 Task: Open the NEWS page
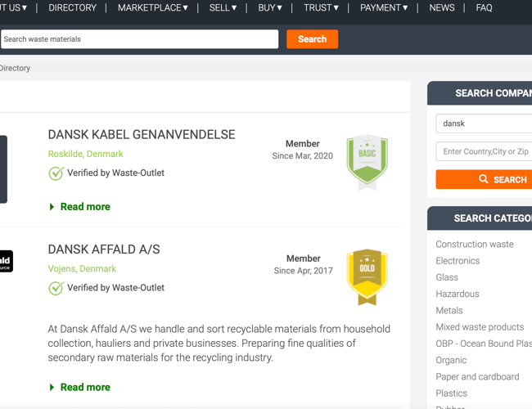[x=442, y=8]
